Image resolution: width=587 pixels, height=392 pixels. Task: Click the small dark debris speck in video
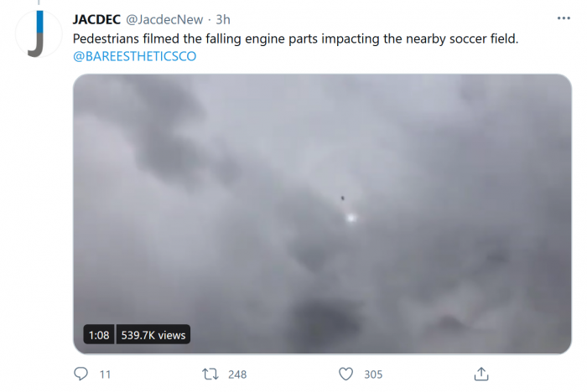tap(342, 199)
